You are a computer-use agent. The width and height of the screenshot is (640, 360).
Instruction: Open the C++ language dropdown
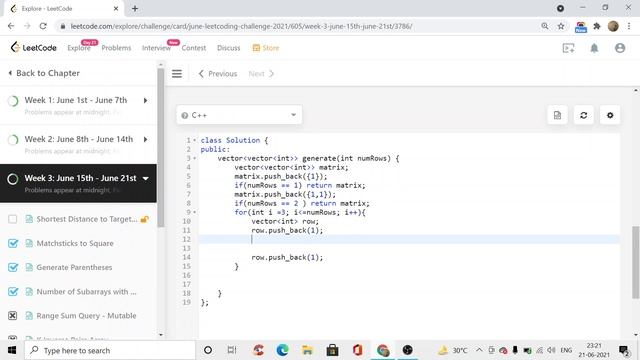tap(239, 115)
